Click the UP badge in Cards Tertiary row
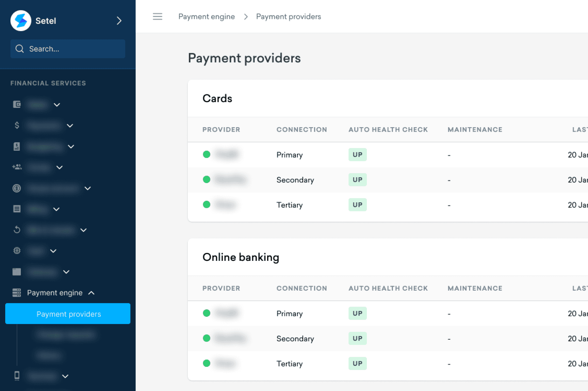Screen dimensions: 588x391 (357, 205)
